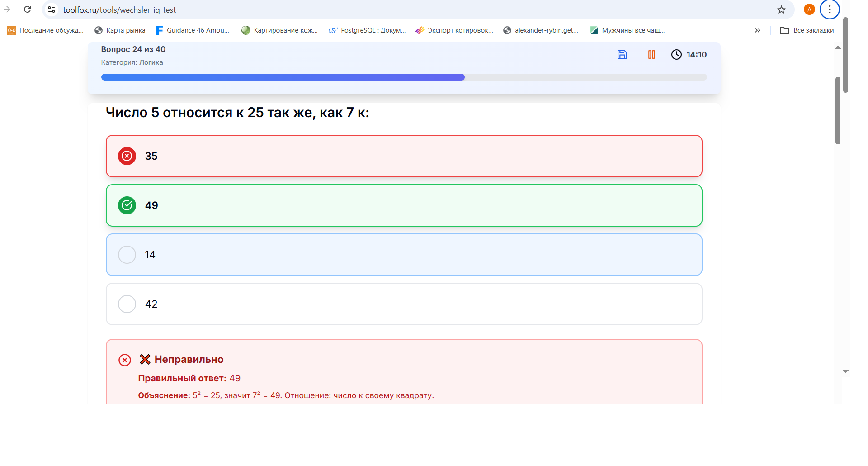868x466 pixels.
Task: Click the URL address bar field
Action: point(407,10)
